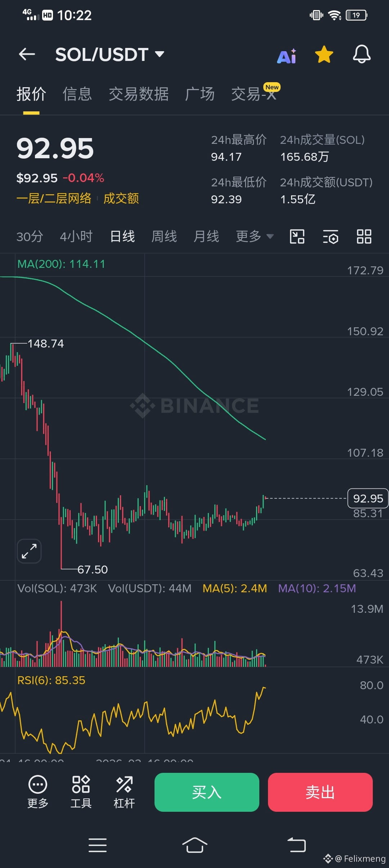Tap the MA(5): 2.4M volume label
The image size is (389, 868).
point(235,589)
